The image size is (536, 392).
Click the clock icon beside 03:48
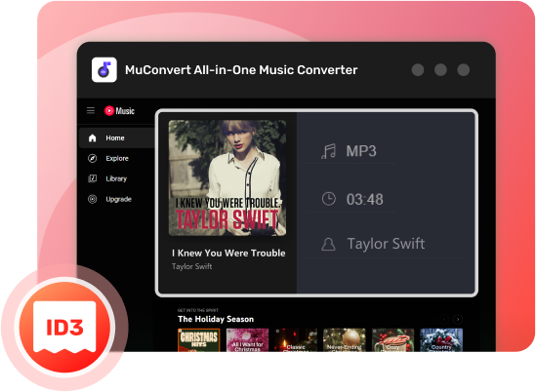point(328,199)
